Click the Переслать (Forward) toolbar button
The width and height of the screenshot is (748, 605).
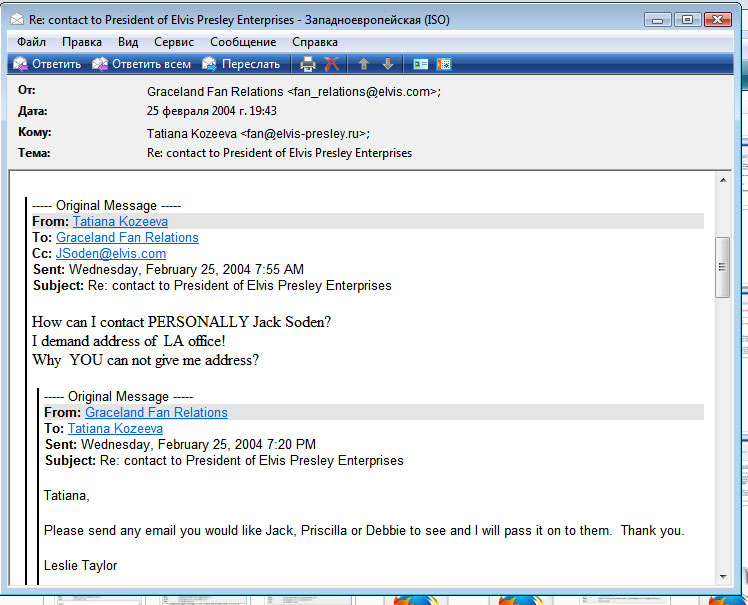click(241, 64)
